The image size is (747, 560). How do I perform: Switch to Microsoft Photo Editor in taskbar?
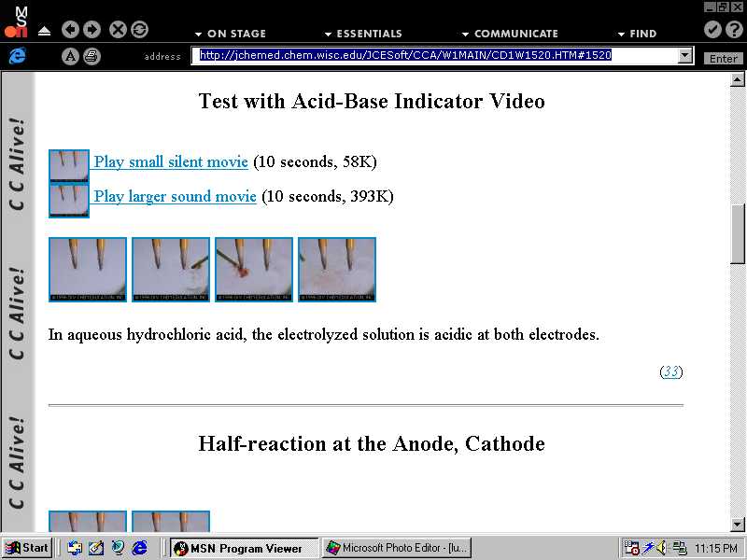tap(397, 548)
